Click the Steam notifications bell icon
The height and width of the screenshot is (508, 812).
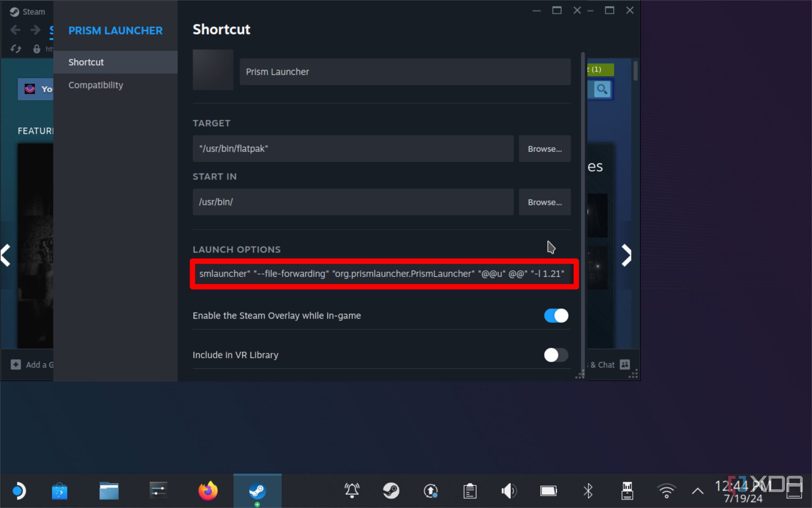point(351,490)
